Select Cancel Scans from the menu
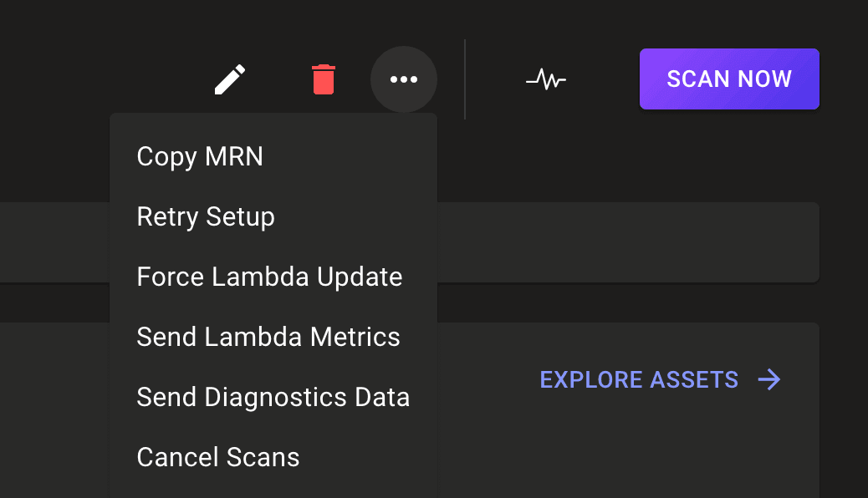 (x=218, y=457)
